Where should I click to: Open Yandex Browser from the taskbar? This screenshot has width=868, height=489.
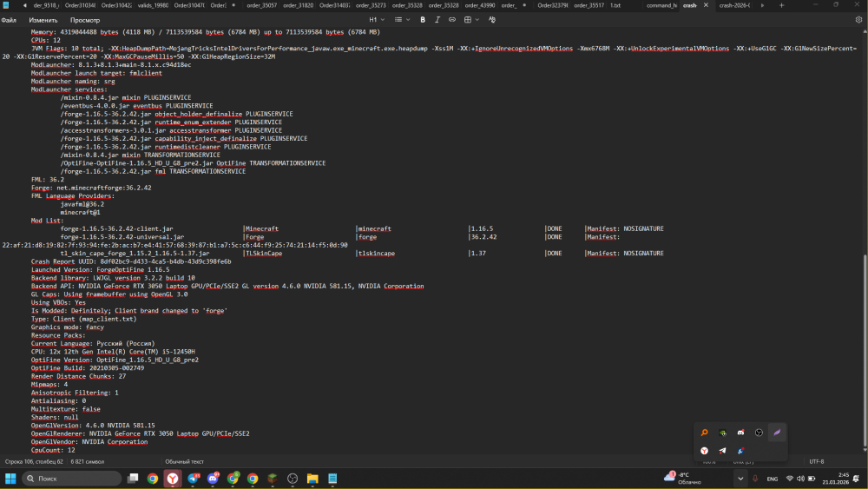(173, 479)
